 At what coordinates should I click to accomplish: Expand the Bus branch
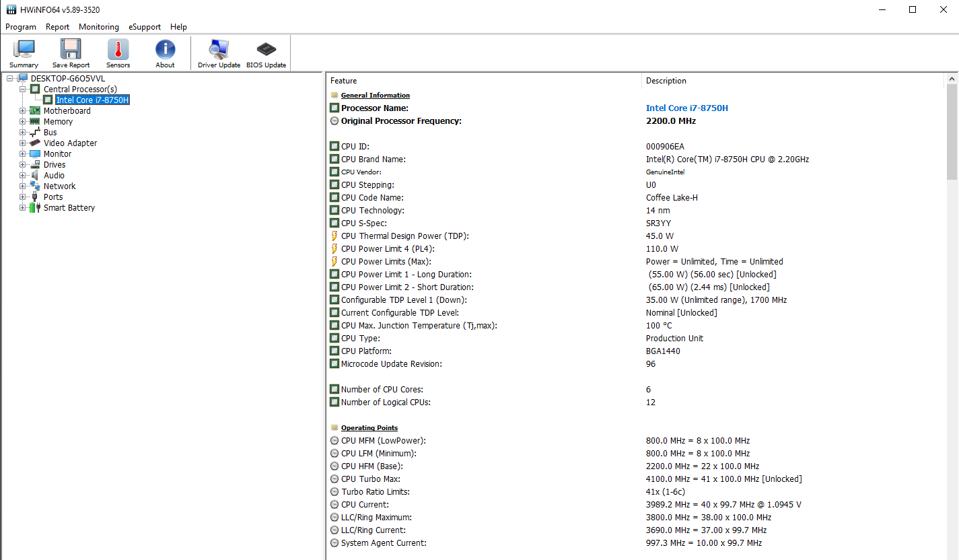pos(23,133)
